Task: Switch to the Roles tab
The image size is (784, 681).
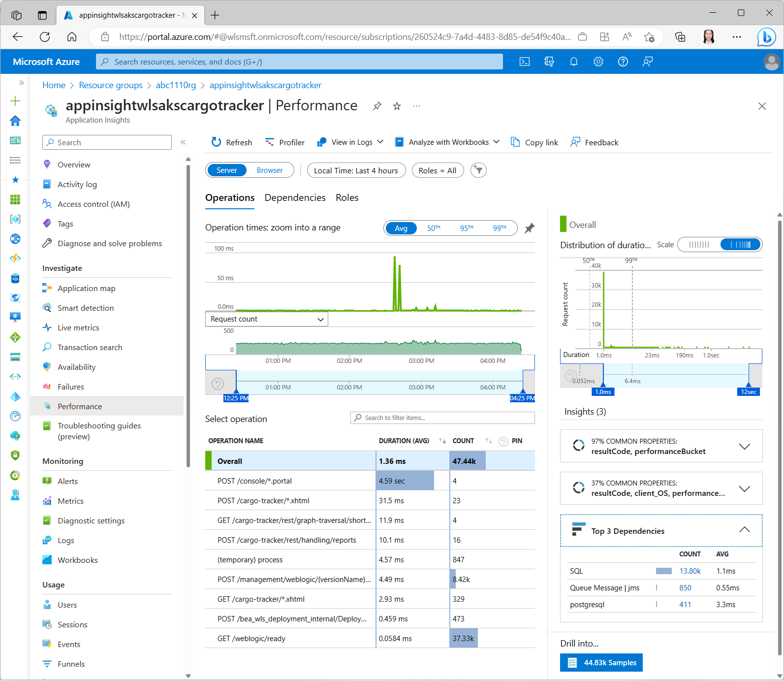Action: point(347,197)
